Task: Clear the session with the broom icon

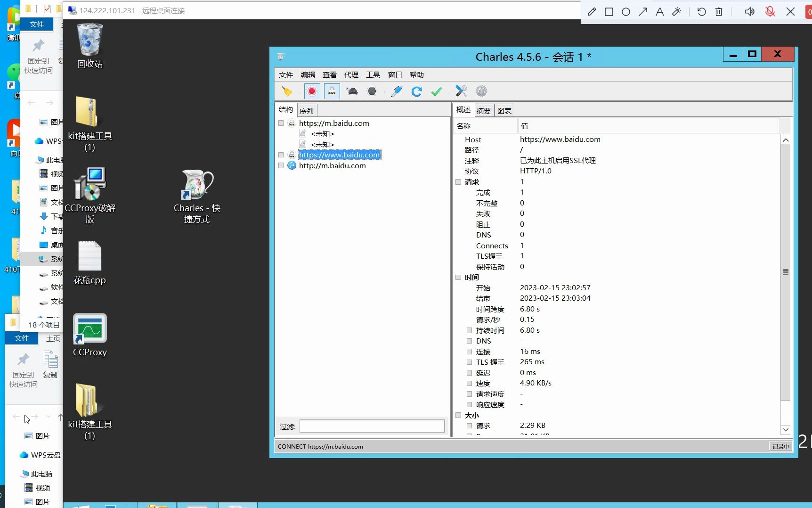Action: point(287,91)
